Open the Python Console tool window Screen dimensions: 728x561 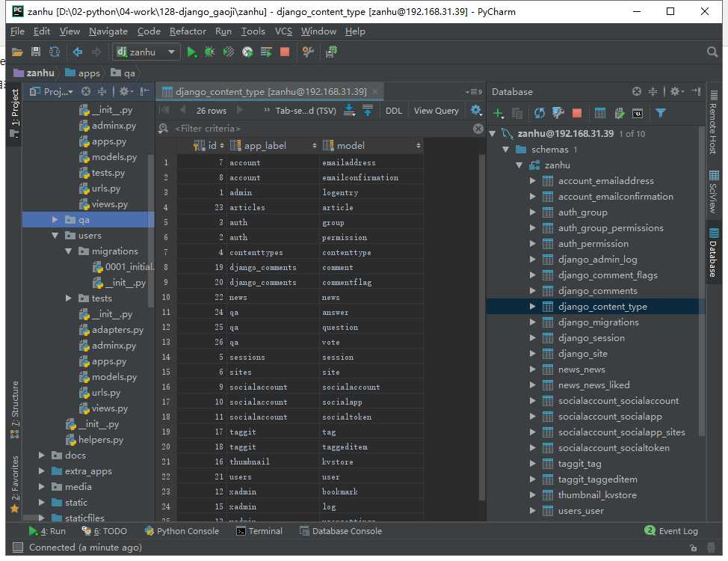click(x=182, y=531)
